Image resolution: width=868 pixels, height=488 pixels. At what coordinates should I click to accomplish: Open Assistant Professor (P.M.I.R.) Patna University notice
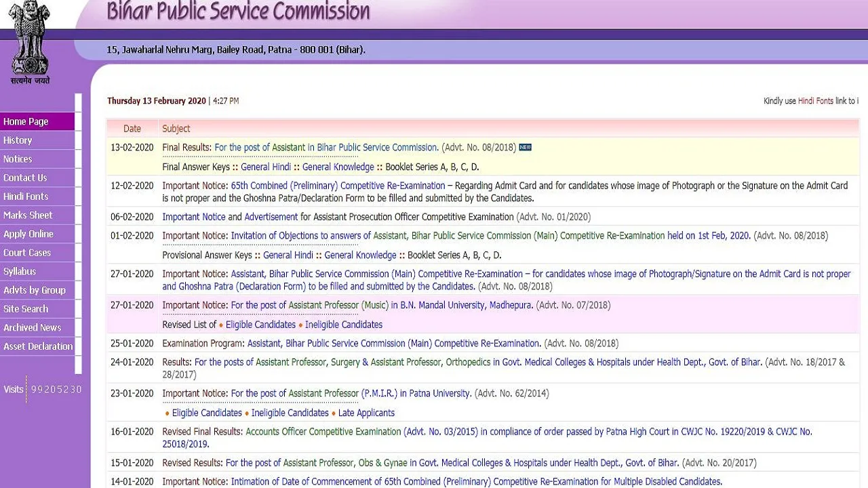coord(351,393)
